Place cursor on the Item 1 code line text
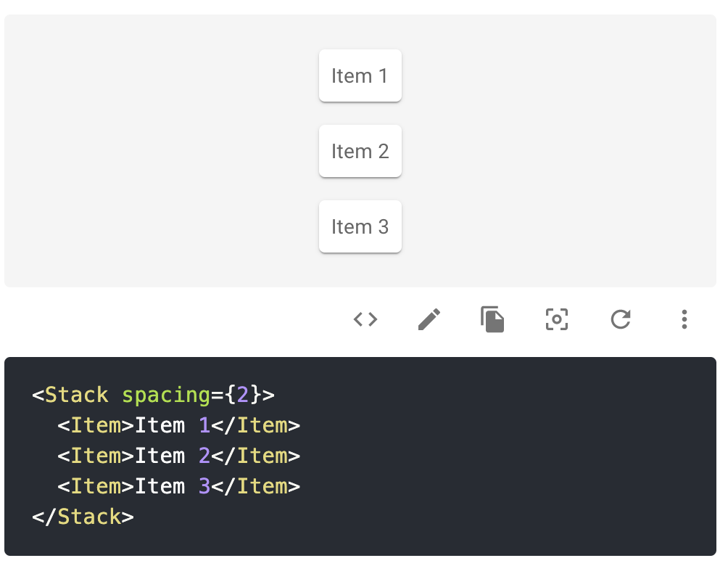728x566 pixels. (x=160, y=425)
